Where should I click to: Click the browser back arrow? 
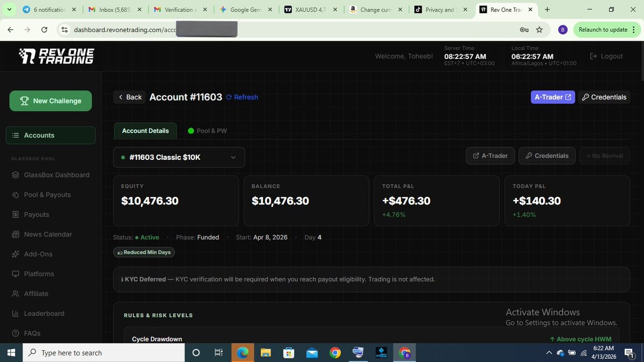pyautogui.click(x=10, y=29)
